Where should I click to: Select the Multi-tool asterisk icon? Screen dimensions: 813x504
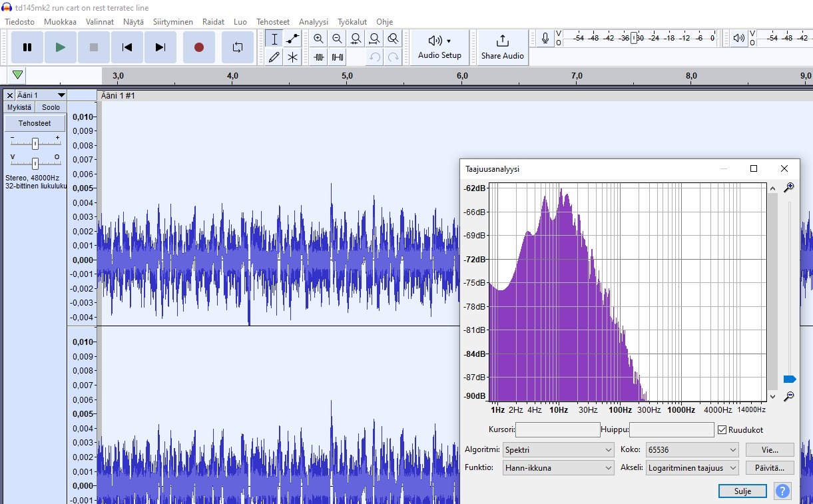[x=292, y=57]
